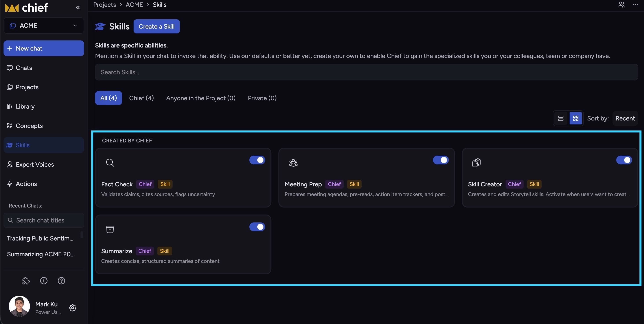Click the info circle icon

(44, 281)
